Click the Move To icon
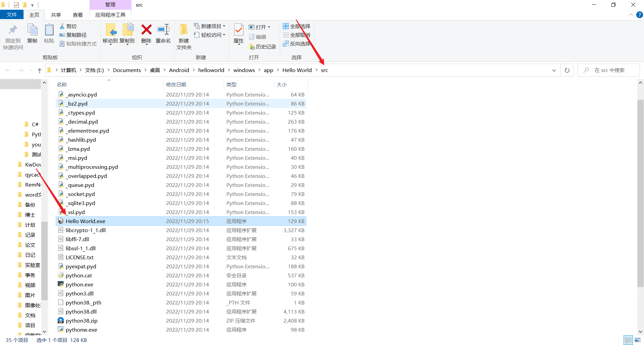The width and height of the screenshot is (644, 345). tap(110, 30)
